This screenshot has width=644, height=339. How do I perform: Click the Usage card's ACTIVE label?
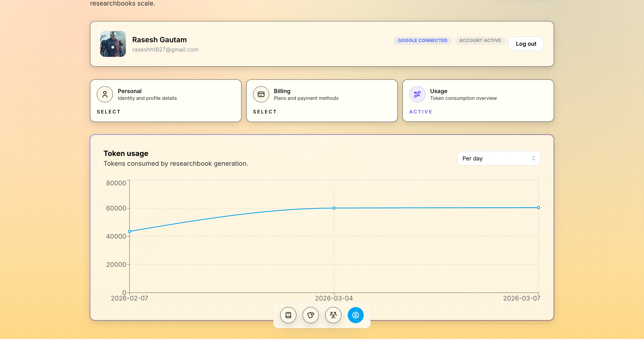coord(421,112)
